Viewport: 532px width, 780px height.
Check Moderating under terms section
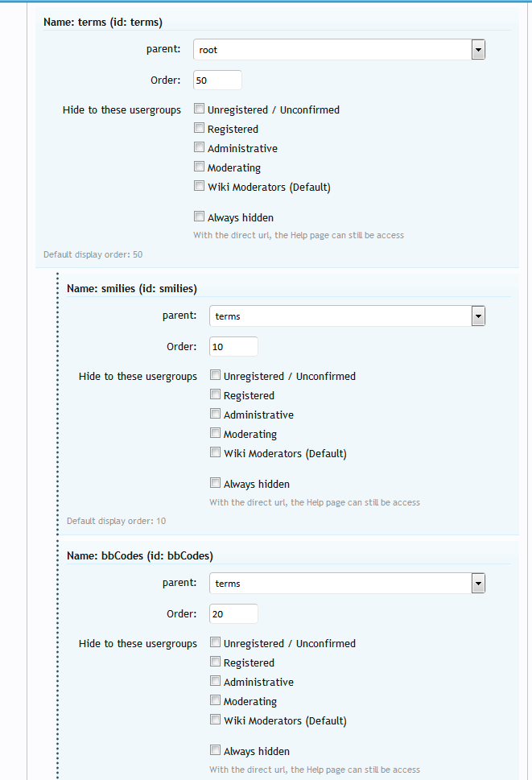point(199,167)
